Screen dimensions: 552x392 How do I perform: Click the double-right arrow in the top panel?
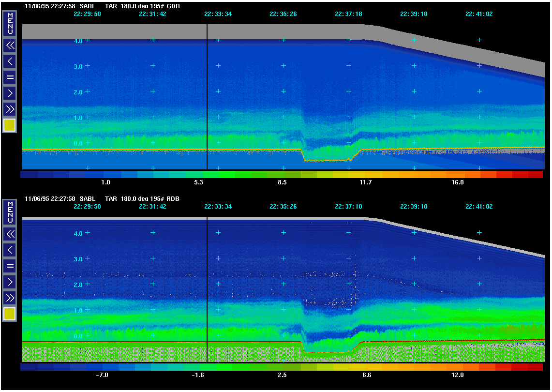(10, 108)
